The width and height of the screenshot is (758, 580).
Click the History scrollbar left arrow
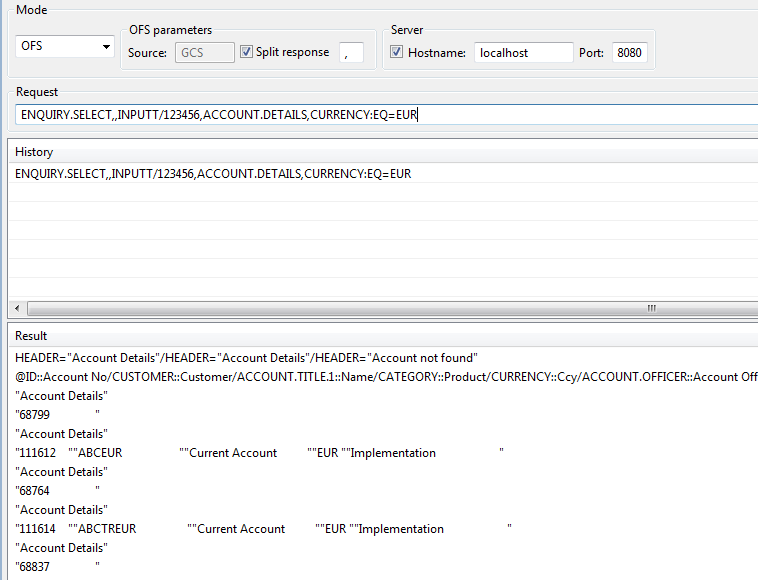(x=16, y=308)
